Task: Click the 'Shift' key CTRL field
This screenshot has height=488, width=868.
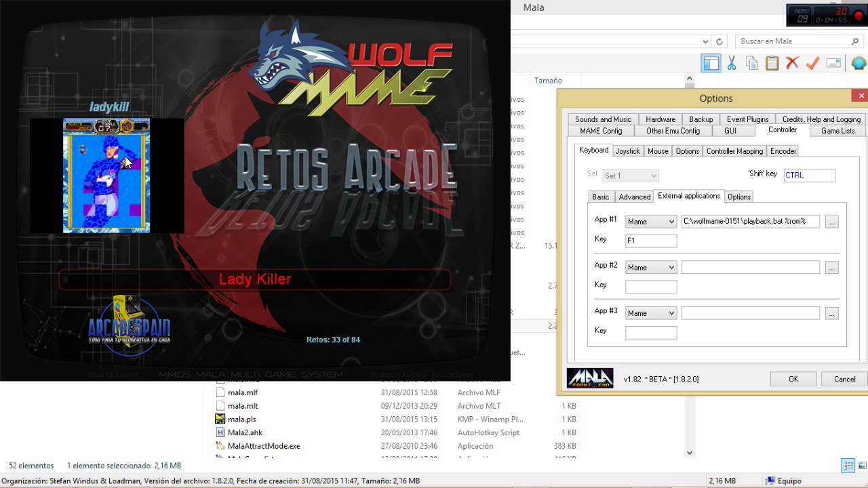Action: [809, 175]
